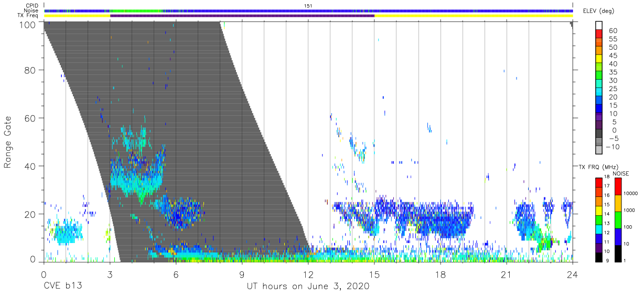The image size is (644, 297).
Task: Click the y-axis tick label '40'
Action: point(31,166)
